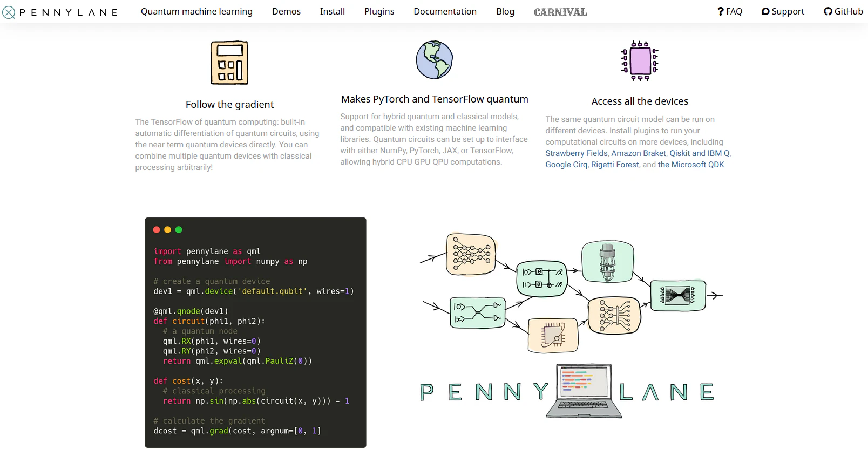Click the globe icon above Makes PyTorch heading

435,60
